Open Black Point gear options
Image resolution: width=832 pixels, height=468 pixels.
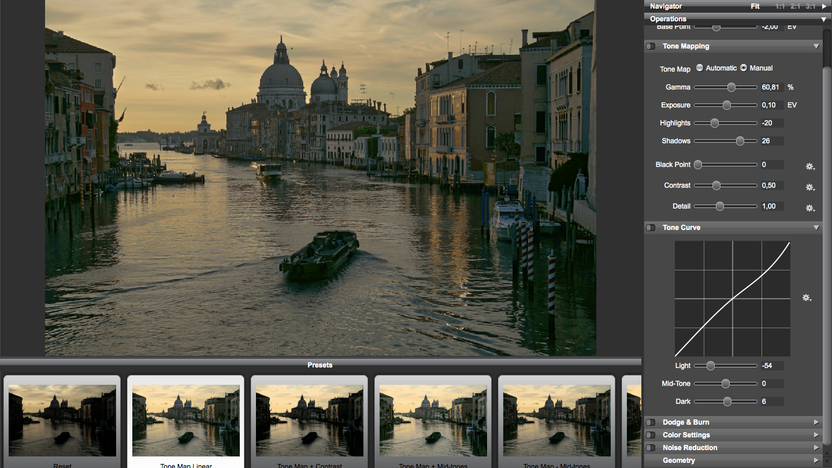pos(810,166)
